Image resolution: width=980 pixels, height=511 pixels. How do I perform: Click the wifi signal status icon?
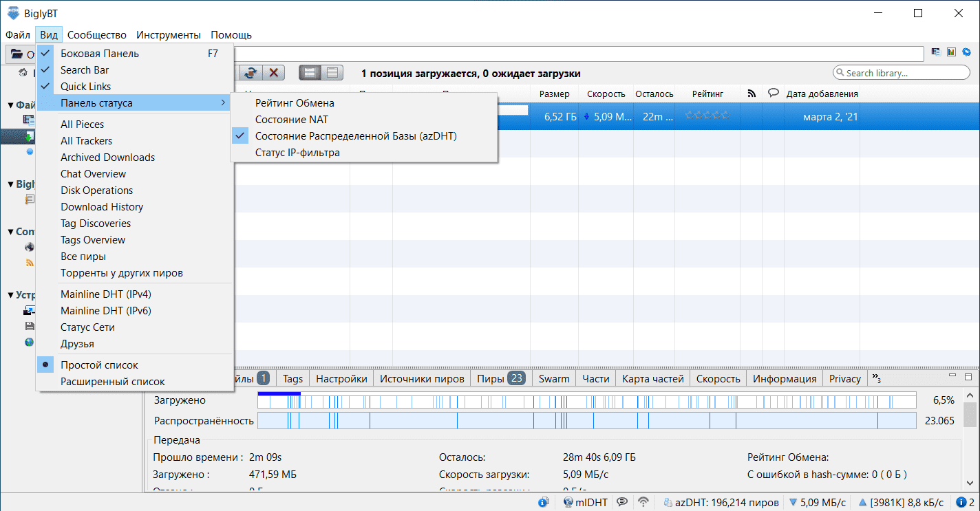644,502
